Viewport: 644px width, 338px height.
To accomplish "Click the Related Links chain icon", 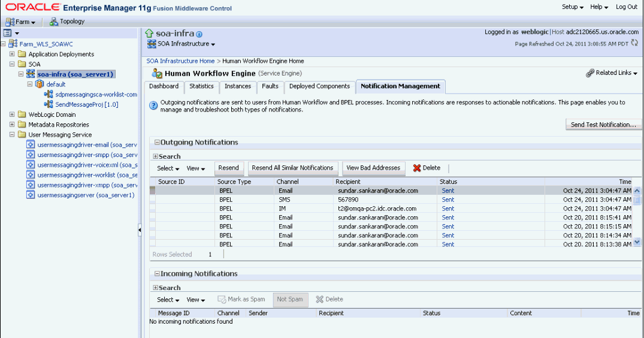I will point(590,73).
